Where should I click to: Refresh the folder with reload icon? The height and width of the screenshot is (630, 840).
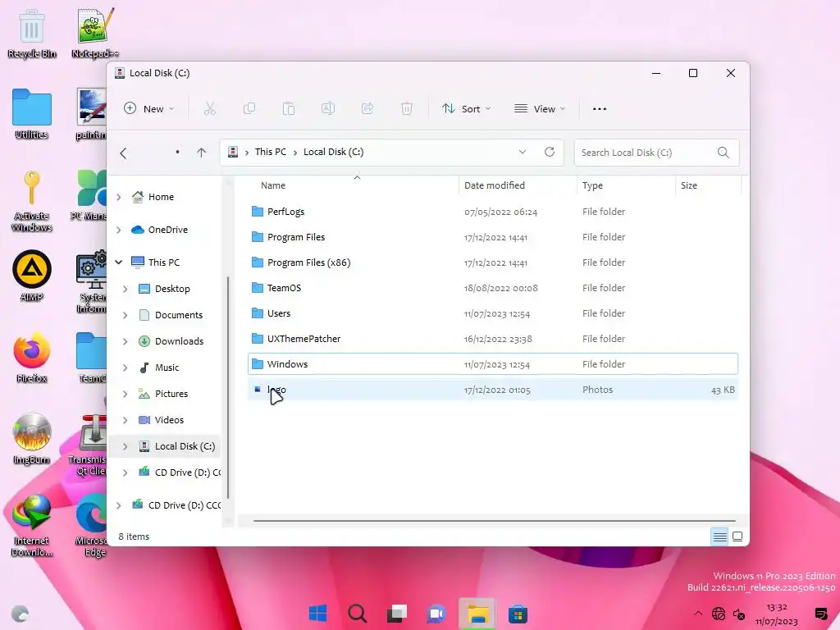[550, 152]
